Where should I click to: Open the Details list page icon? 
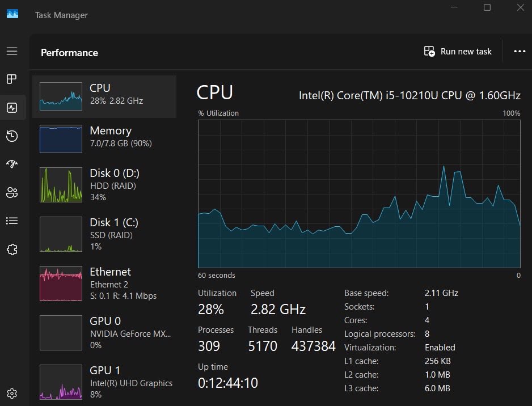(x=12, y=221)
